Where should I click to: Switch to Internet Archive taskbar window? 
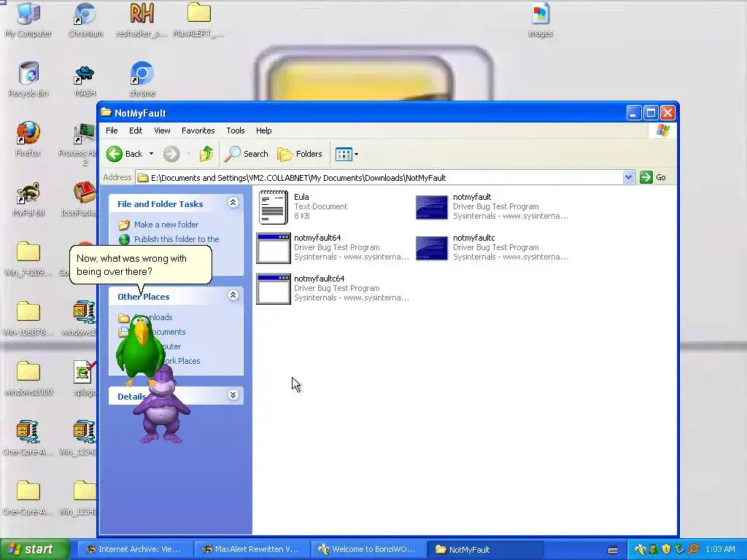pos(135,549)
